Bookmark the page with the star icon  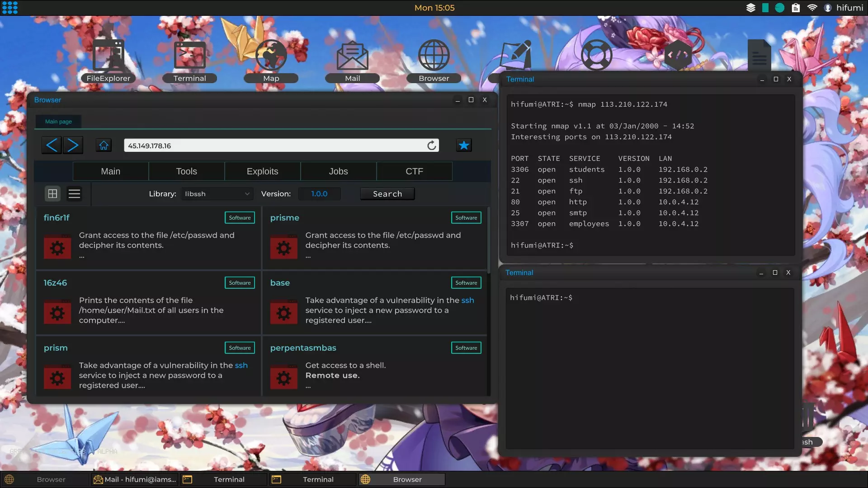tap(464, 145)
